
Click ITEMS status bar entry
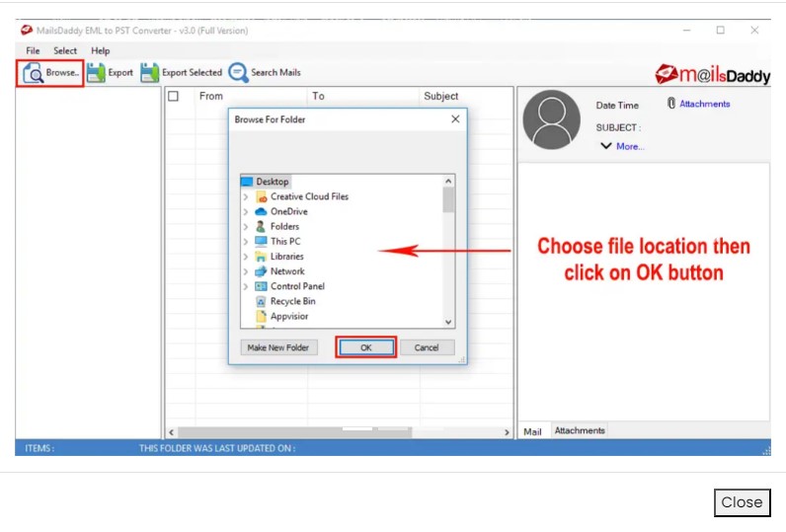point(39,448)
